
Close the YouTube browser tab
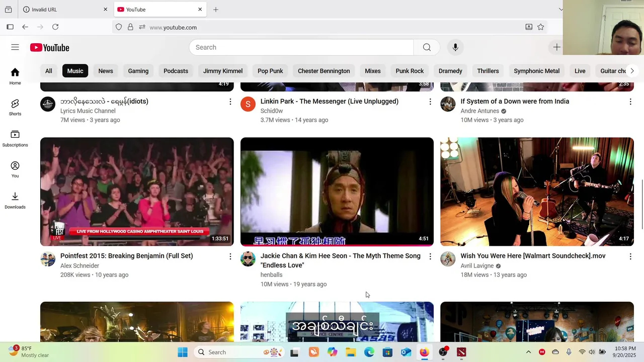click(200, 10)
